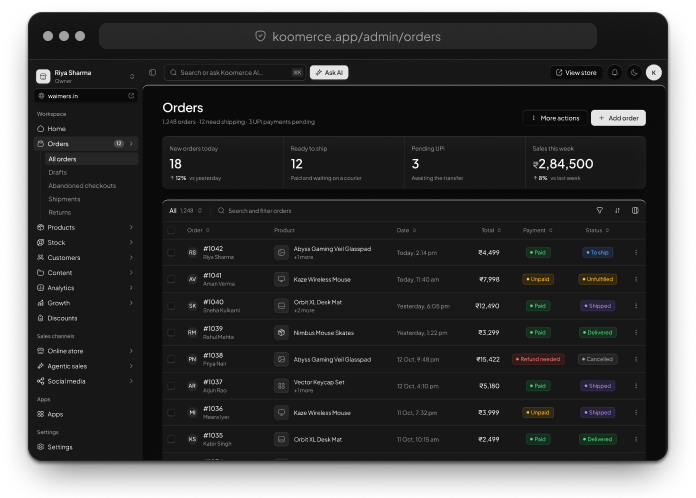
Task: Sort by the Total column header
Action: [491, 230]
